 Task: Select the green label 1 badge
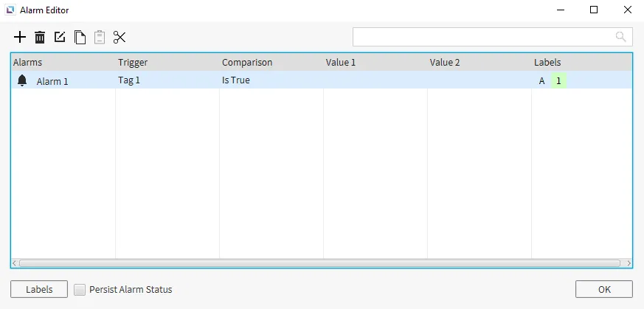(x=558, y=81)
